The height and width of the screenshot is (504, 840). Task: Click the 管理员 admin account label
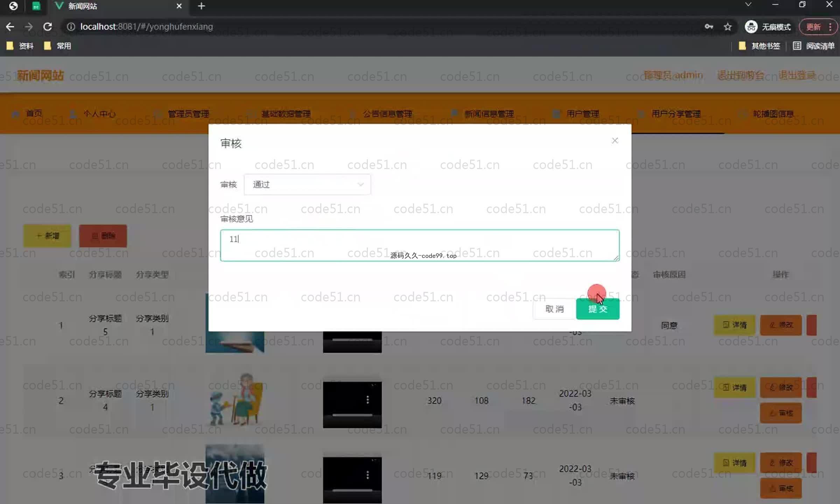[673, 75]
